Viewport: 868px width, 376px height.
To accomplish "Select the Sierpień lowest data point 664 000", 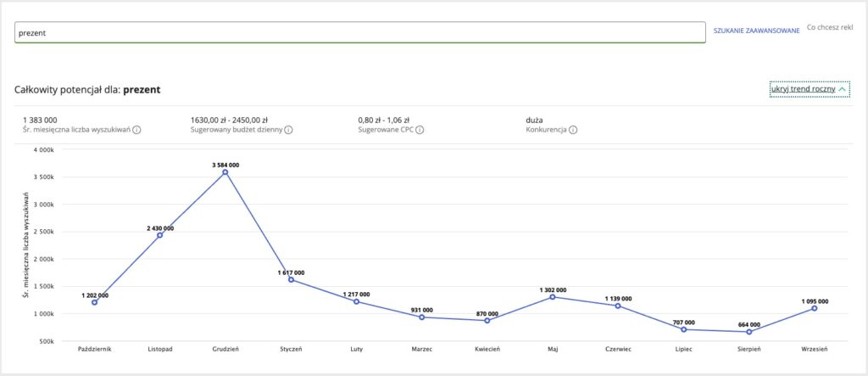I will pyautogui.click(x=748, y=332).
